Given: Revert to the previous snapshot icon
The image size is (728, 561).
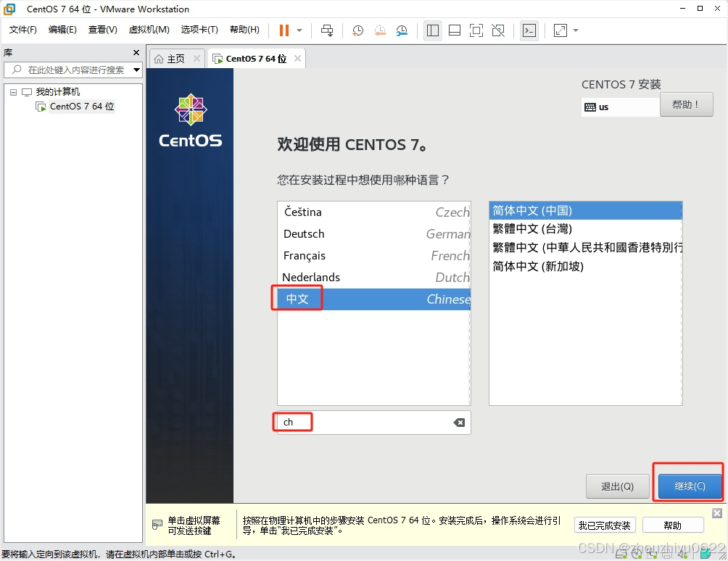Looking at the screenshot, I should [380, 30].
